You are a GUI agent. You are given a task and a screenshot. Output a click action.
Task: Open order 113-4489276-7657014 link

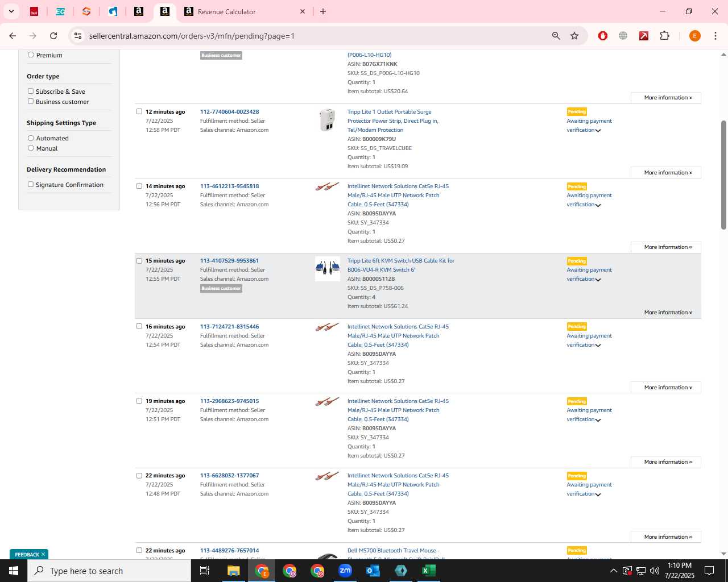(229, 551)
